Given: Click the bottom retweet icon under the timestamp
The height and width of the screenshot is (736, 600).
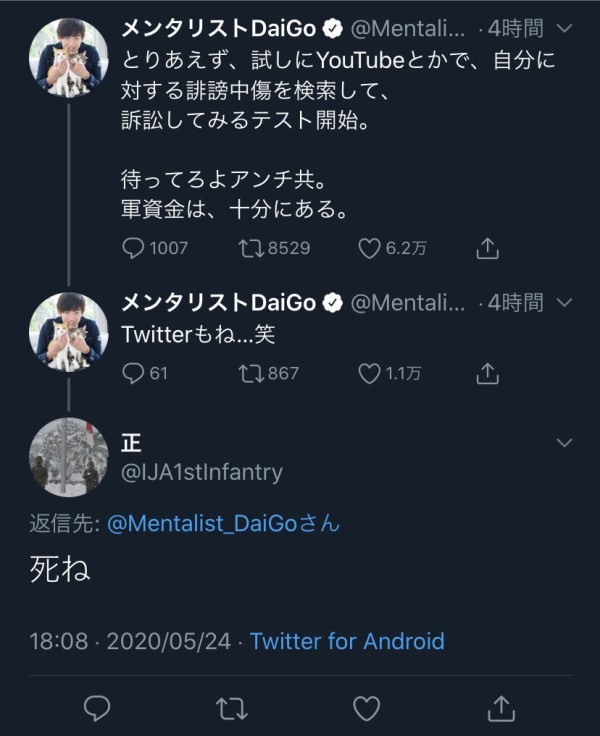Looking at the screenshot, I should tap(231, 708).
